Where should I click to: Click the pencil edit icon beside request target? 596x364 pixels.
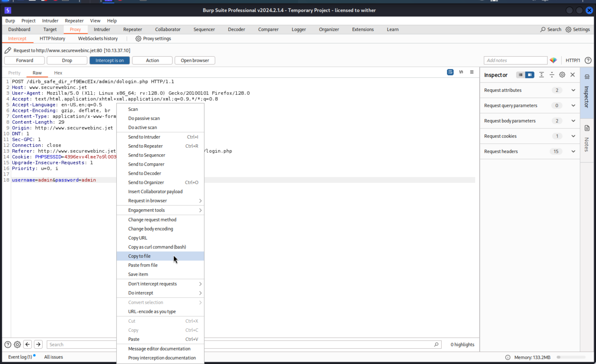coord(8,50)
